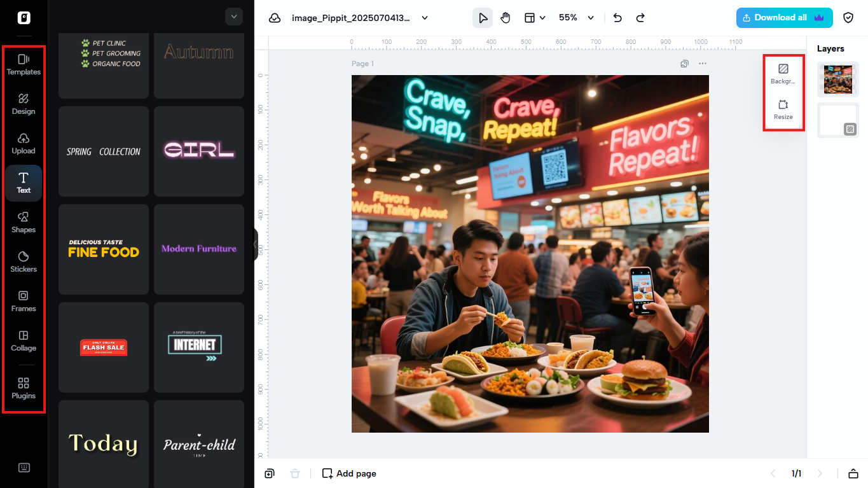Click Download all button

[783, 18]
